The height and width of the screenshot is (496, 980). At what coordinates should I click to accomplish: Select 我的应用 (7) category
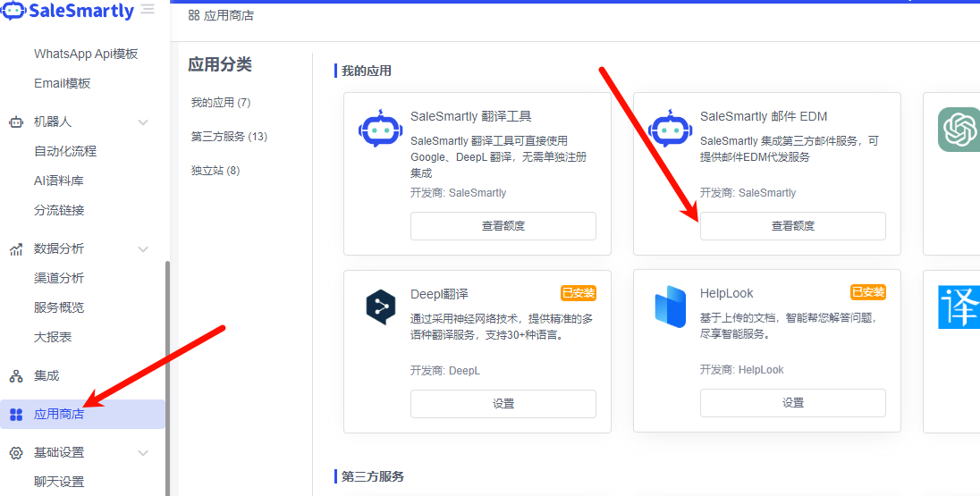[x=221, y=103]
